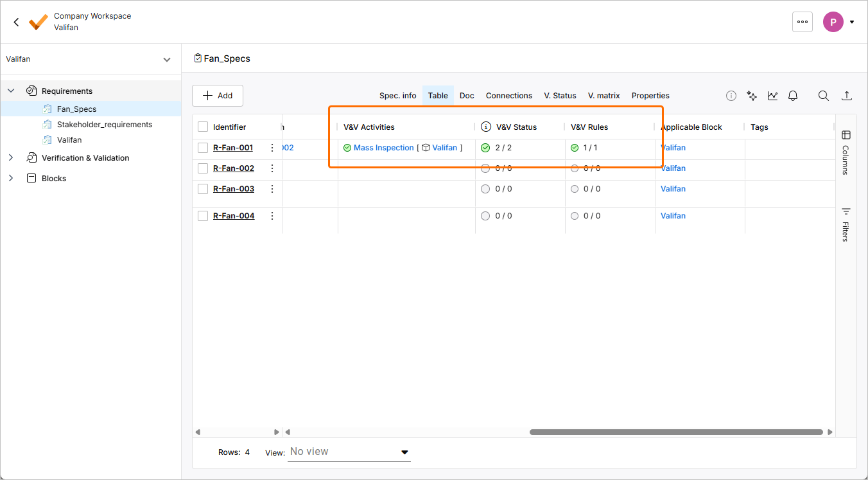Open the kebab menu for R-Fan-001
The height and width of the screenshot is (480, 868).
click(272, 148)
